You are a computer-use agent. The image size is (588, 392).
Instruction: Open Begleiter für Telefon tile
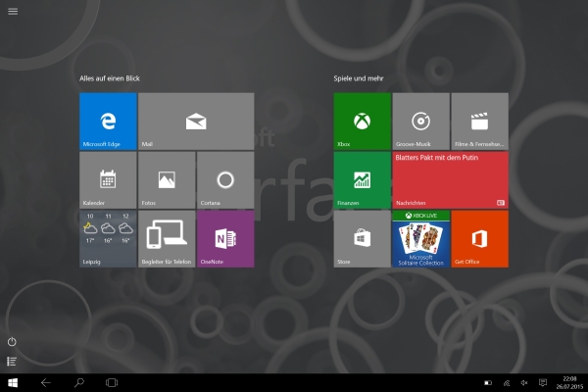[x=167, y=239]
